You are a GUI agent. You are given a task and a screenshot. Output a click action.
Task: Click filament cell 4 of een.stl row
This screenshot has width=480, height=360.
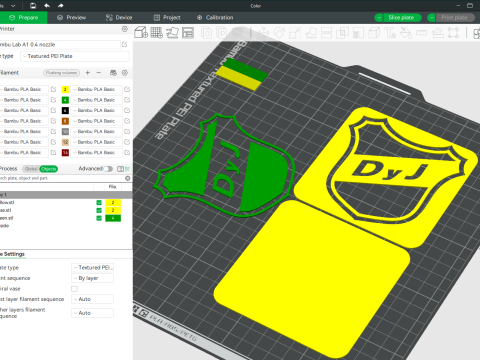pos(113,218)
